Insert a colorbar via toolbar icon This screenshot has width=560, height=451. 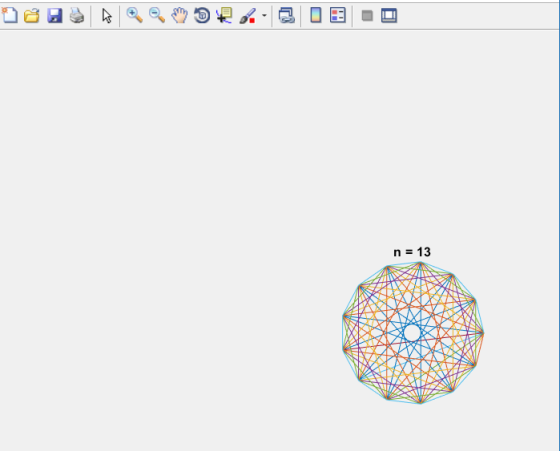(316, 15)
